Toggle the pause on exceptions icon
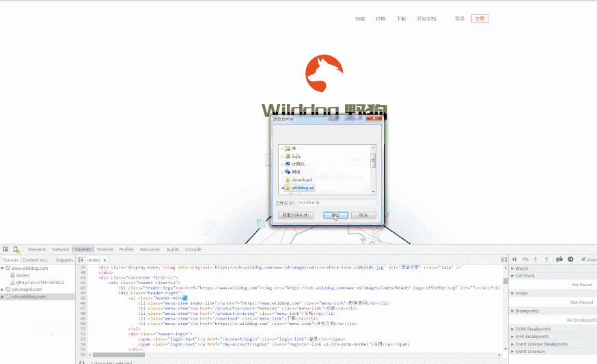The image size is (597, 364). click(x=570, y=260)
